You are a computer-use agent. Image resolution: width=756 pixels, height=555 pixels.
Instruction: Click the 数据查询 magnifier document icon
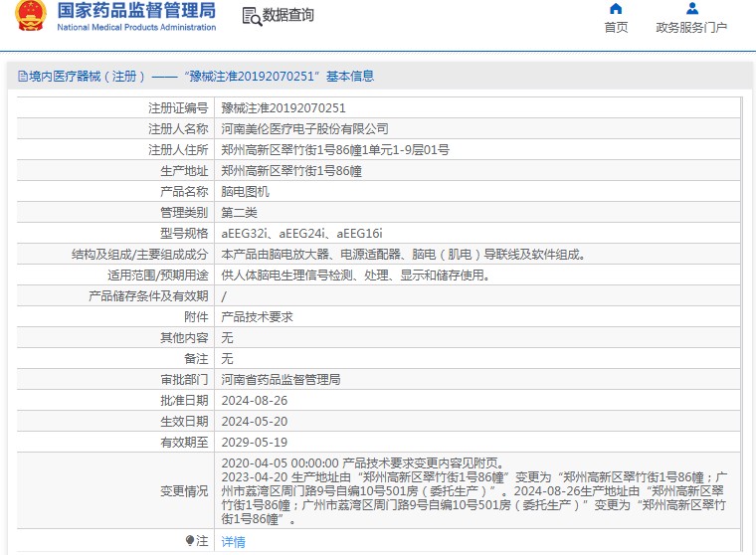coord(251,16)
